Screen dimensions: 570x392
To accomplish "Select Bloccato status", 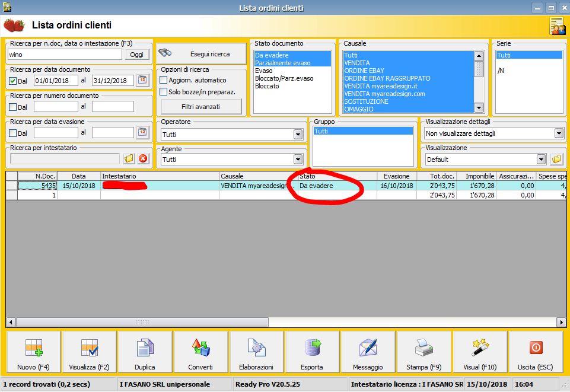I will click(x=292, y=86).
